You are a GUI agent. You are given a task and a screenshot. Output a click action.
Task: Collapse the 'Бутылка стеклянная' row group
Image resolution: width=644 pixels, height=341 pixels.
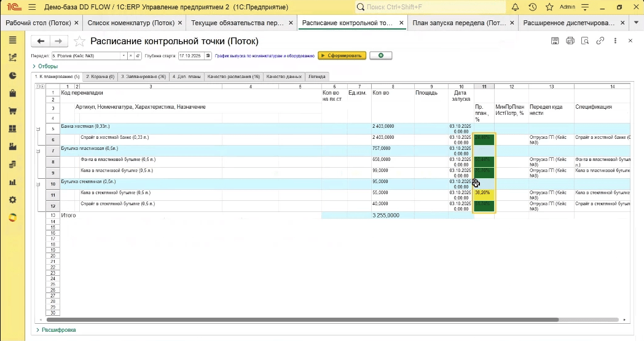click(38, 184)
